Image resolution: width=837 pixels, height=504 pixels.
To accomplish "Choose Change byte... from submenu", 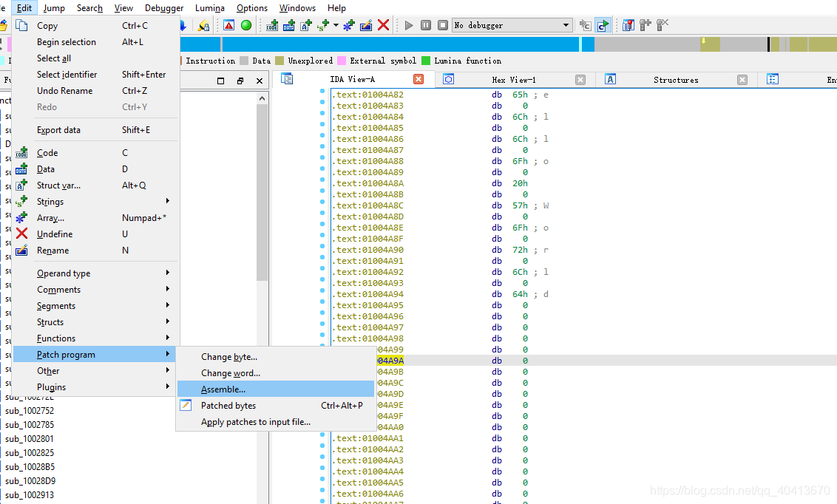I will pyautogui.click(x=276, y=357).
